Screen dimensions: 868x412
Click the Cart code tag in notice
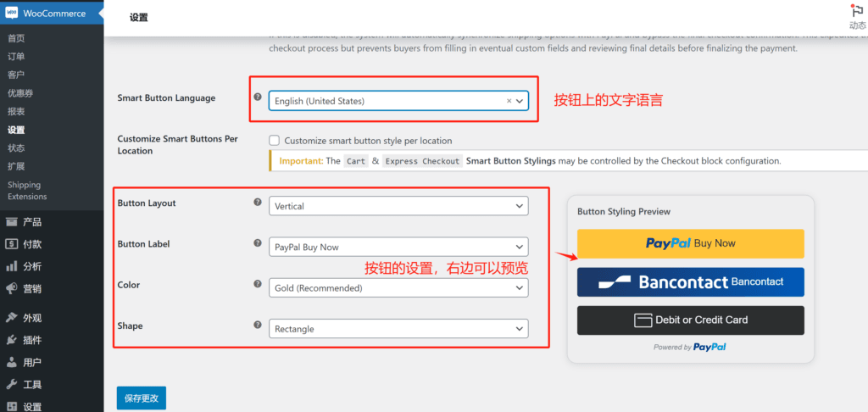click(x=356, y=161)
